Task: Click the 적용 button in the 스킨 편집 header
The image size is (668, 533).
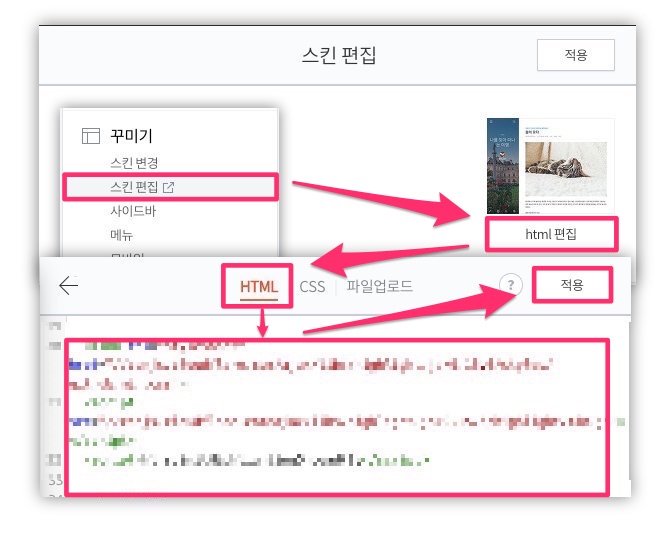Action: (x=576, y=55)
